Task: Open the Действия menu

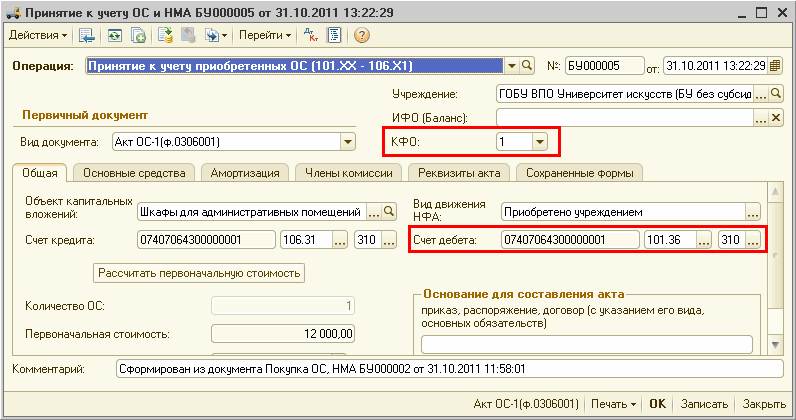Action: [x=38, y=35]
